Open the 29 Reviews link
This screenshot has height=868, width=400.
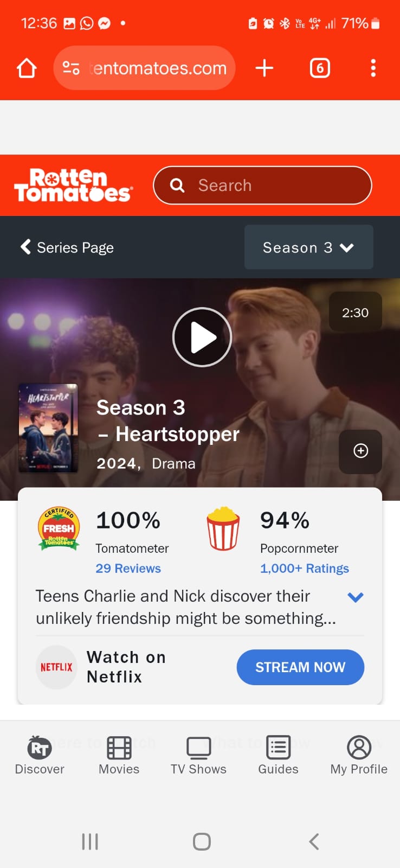point(128,569)
